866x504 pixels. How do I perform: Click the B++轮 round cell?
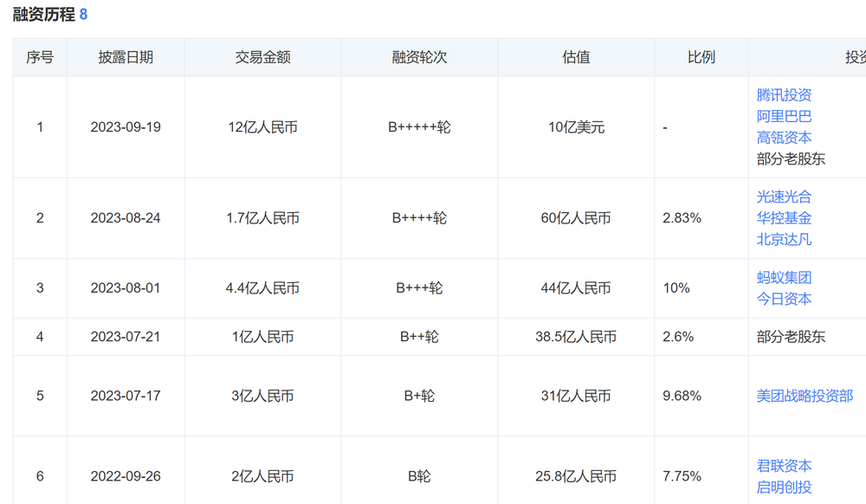419,337
